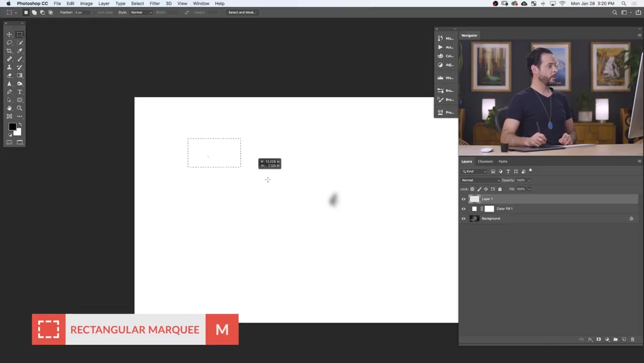Choose Subtract from selection mode

[x=42, y=12]
